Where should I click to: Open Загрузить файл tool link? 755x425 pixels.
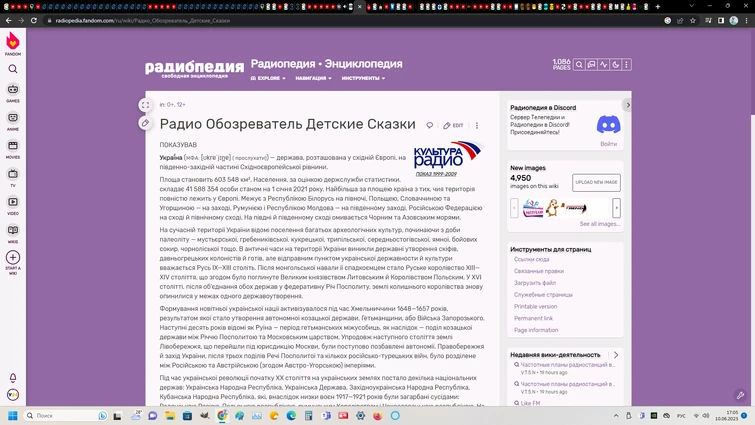click(x=535, y=283)
